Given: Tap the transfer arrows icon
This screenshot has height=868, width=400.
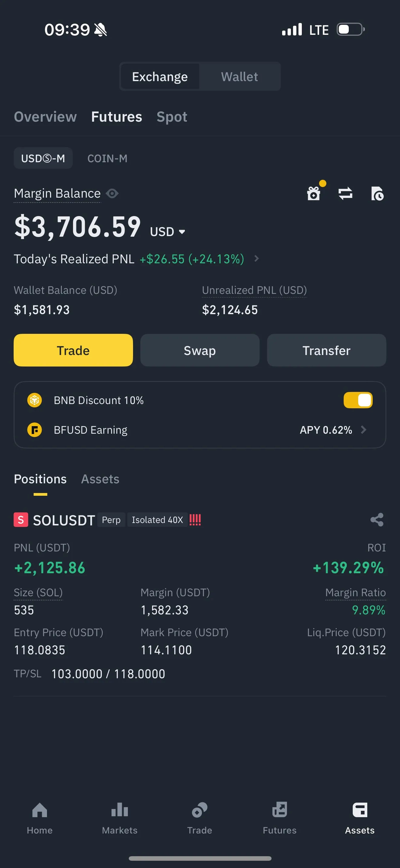Looking at the screenshot, I should point(345,193).
